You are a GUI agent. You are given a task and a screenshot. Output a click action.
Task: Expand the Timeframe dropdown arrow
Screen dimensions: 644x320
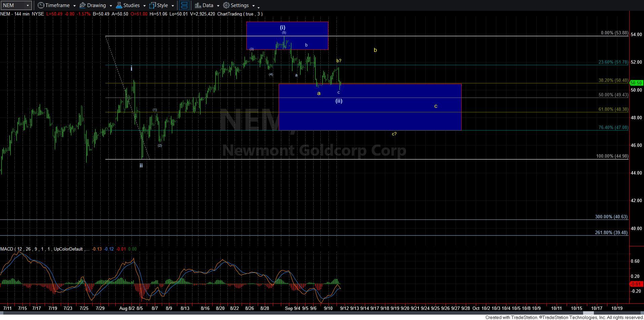click(x=74, y=6)
